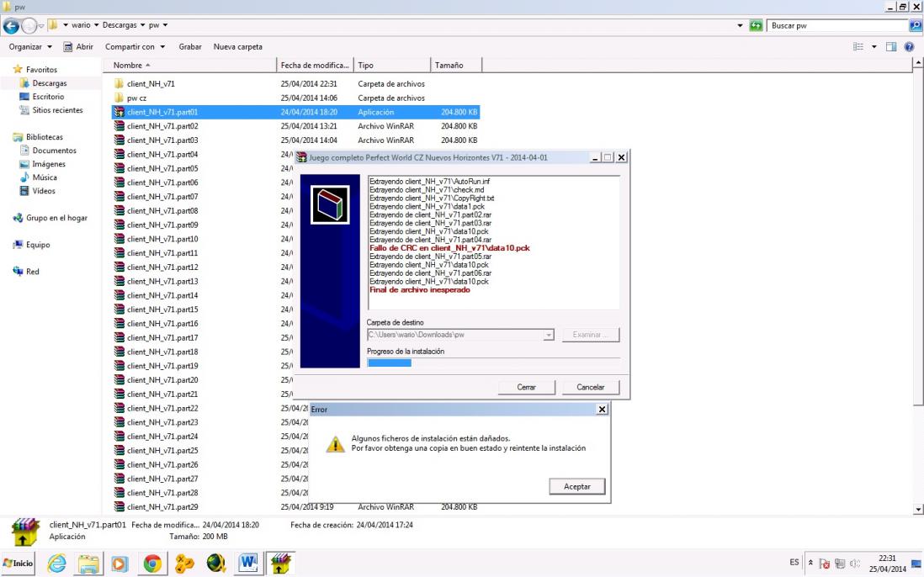
Task: Open Internet Explorer from taskbar
Action: (x=56, y=564)
